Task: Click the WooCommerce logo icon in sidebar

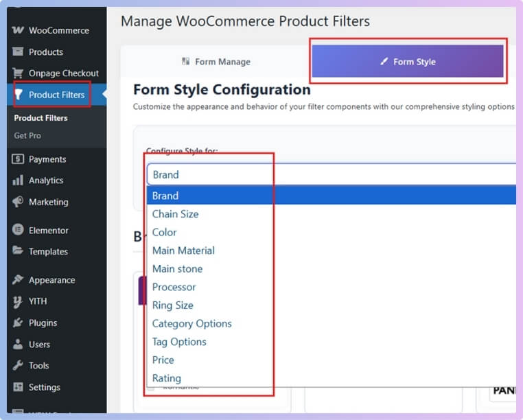Action: coord(18,30)
